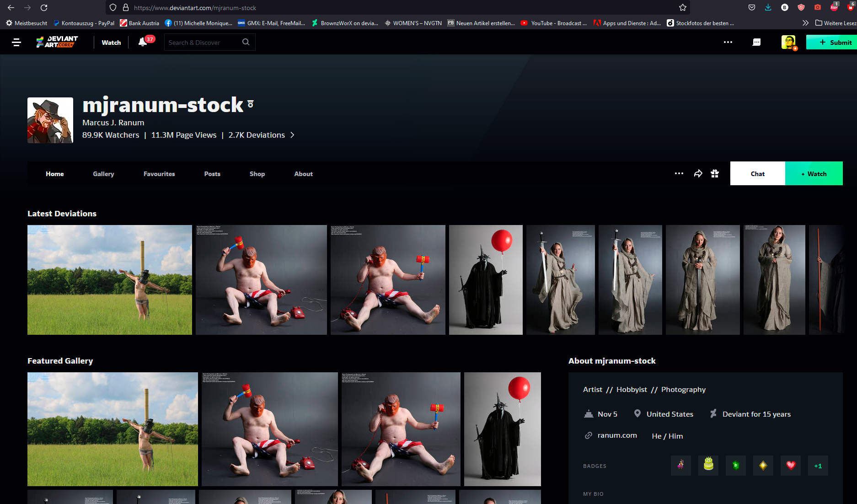Click the Submit button

tap(831, 42)
